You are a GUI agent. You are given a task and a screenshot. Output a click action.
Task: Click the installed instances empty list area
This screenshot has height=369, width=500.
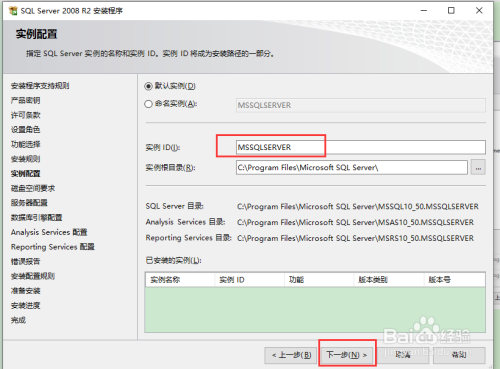[x=315, y=309]
